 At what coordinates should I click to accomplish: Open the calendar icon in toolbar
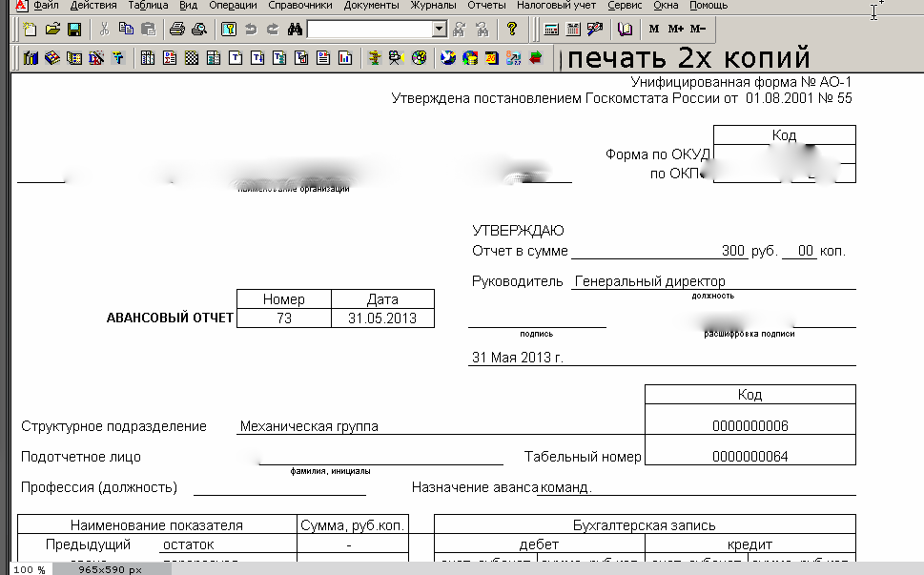573,30
